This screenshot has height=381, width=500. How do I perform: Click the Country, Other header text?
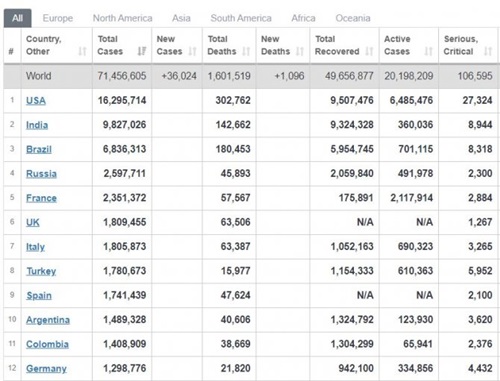(x=44, y=45)
